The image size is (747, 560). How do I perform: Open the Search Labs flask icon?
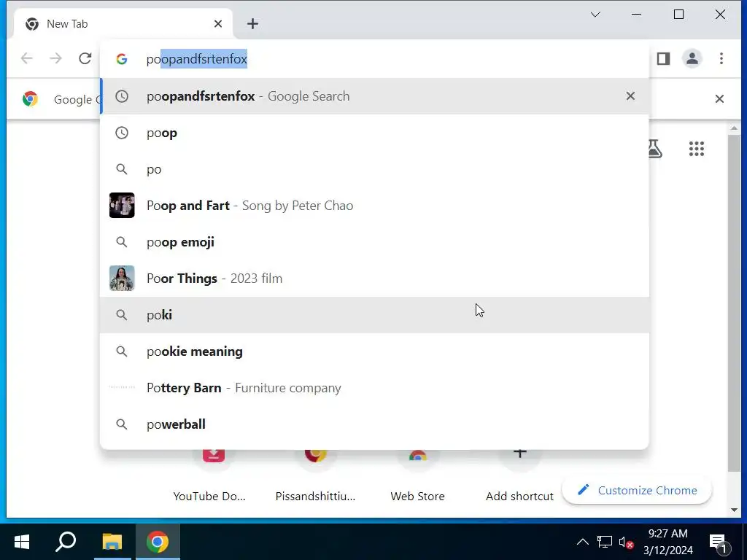(x=655, y=149)
